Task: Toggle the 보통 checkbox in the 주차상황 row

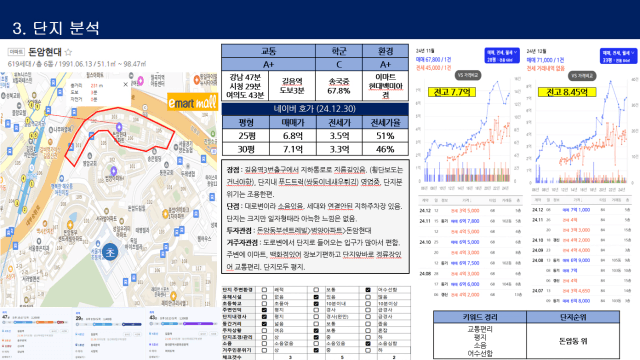Action: 316,330
